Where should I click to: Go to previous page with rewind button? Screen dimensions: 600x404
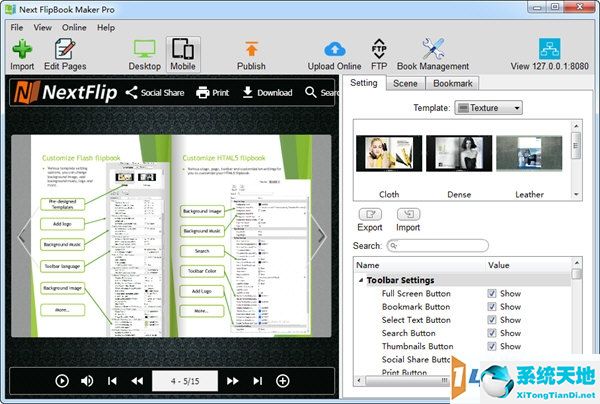137,381
